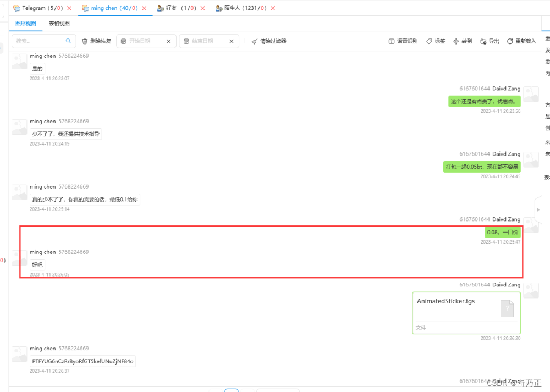Screen dimensions: 550x392
Task: Click 清除过滤器 to clear filters
Action: tap(269, 41)
